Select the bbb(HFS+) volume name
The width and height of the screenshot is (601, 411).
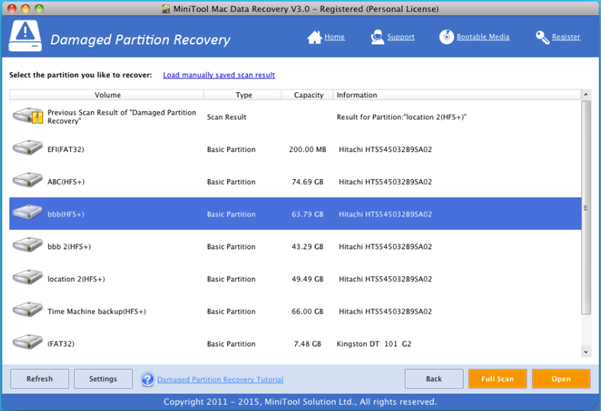(x=66, y=214)
